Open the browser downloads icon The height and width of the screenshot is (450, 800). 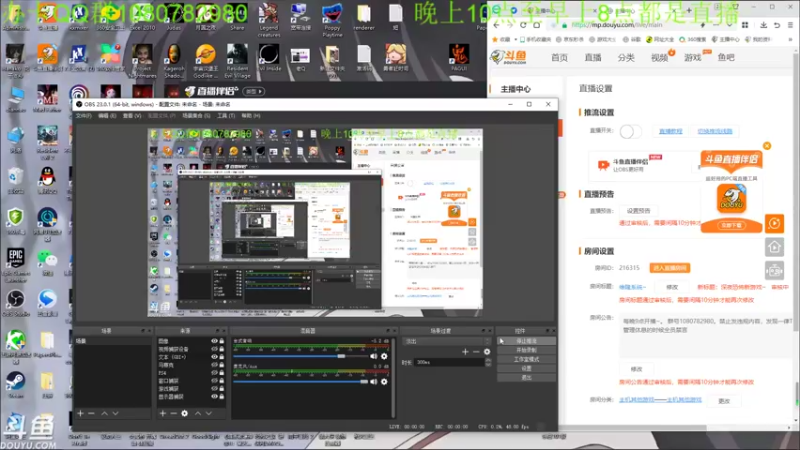click(763, 24)
